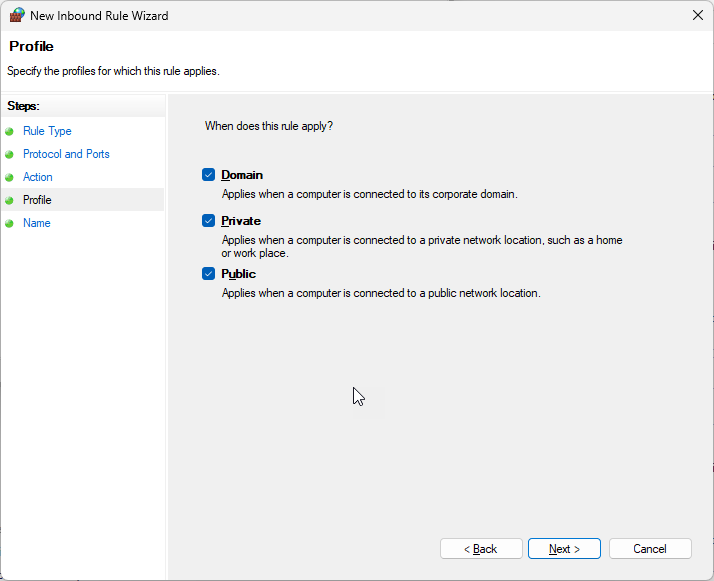
Task: Click the green bullet beside Action step
Action: point(10,177)
